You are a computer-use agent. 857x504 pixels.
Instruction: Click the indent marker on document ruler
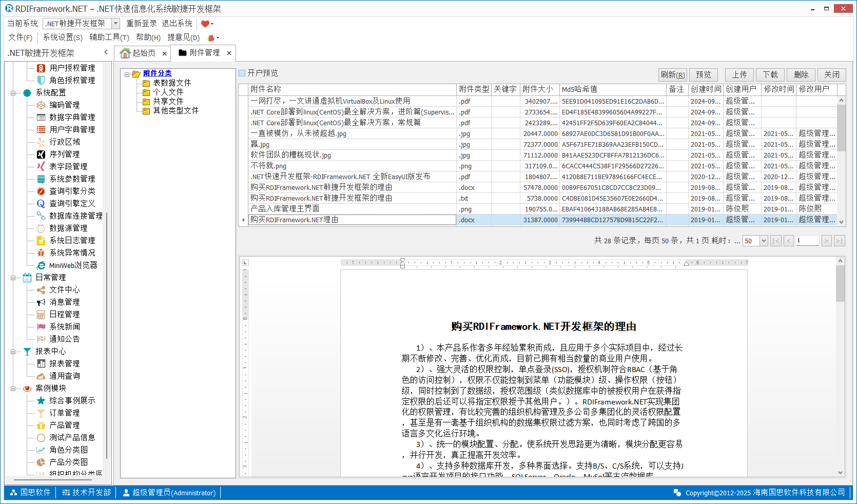pos(402,263)
